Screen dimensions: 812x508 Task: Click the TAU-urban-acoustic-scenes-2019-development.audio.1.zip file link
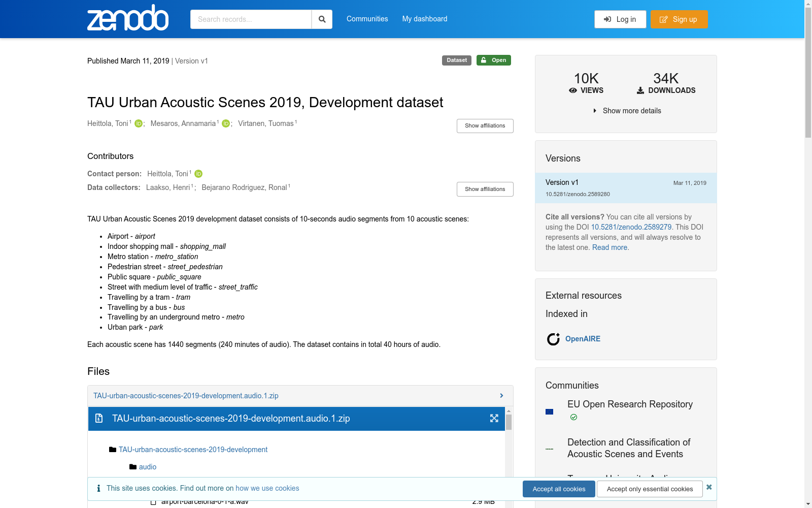(186, 396)
